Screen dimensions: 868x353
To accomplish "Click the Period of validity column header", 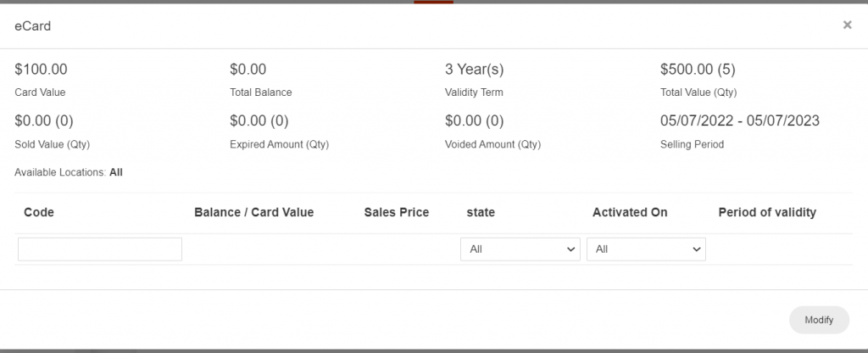I will 766,213.
